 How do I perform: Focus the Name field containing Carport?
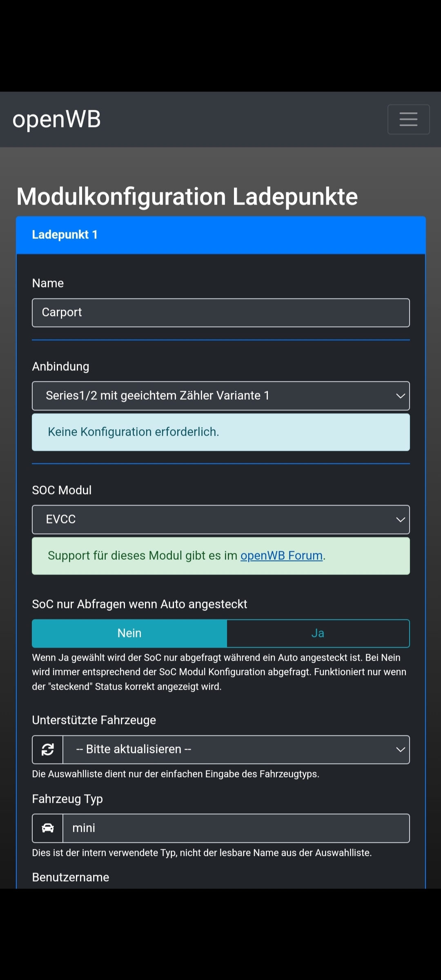220,313
